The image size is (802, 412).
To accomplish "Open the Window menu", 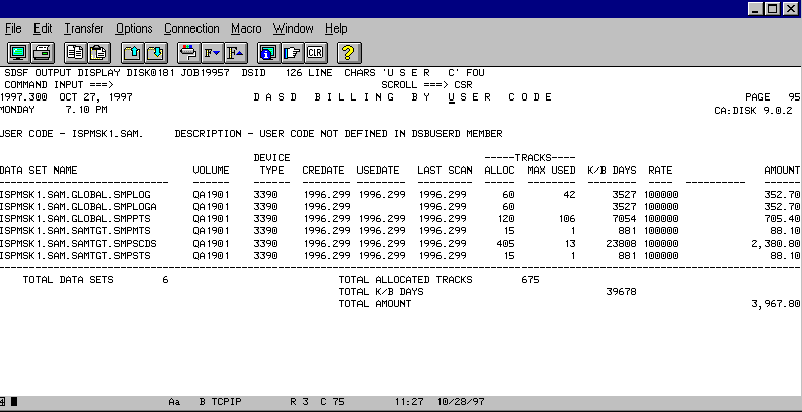I will [x=293, y=29].
